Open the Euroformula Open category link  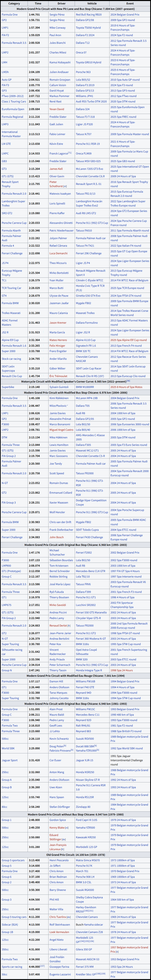(x=13, y=109)
